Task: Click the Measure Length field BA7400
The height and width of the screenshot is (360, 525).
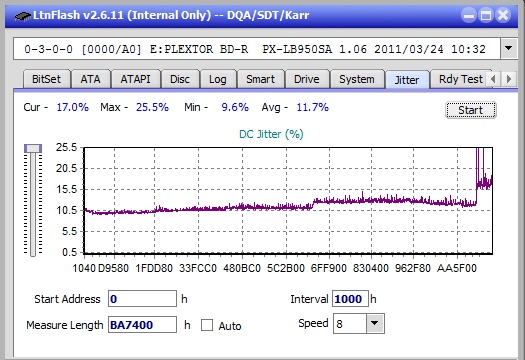Action: (x=142, y=325)
